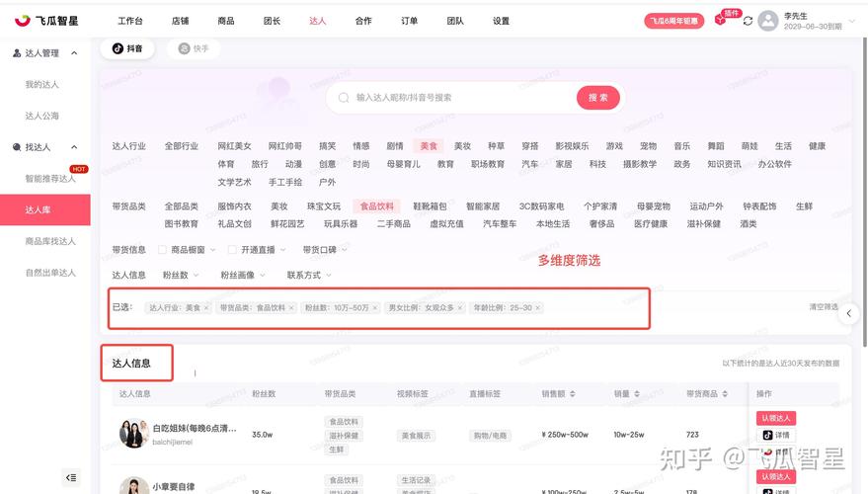The height and width of the screenshot is (494, 868).
Task: Remove the 粉丝数:10万-50万 filter tag
Action: pyautogui.click(x=375, y=308)
